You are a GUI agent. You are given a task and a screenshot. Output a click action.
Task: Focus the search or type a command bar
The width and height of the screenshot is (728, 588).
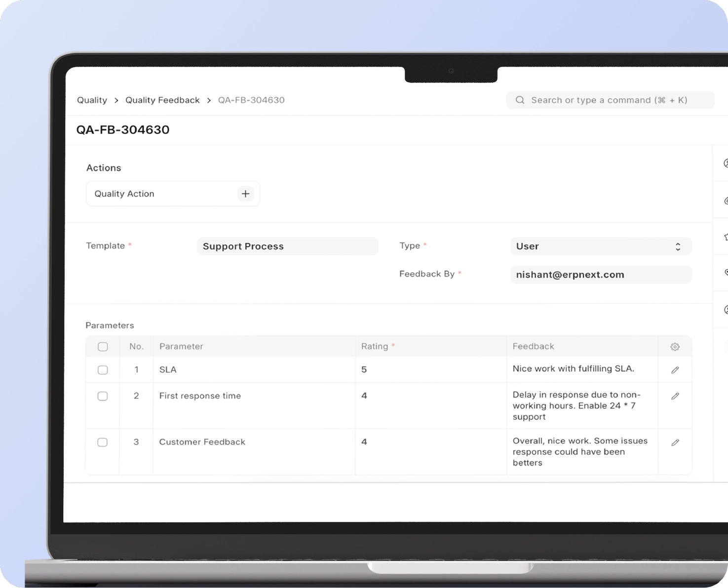click(x=610, y=100)
